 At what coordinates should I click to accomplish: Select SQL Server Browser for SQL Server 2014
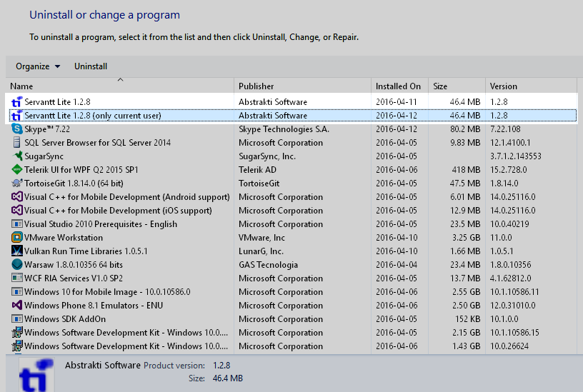[97, 143]
